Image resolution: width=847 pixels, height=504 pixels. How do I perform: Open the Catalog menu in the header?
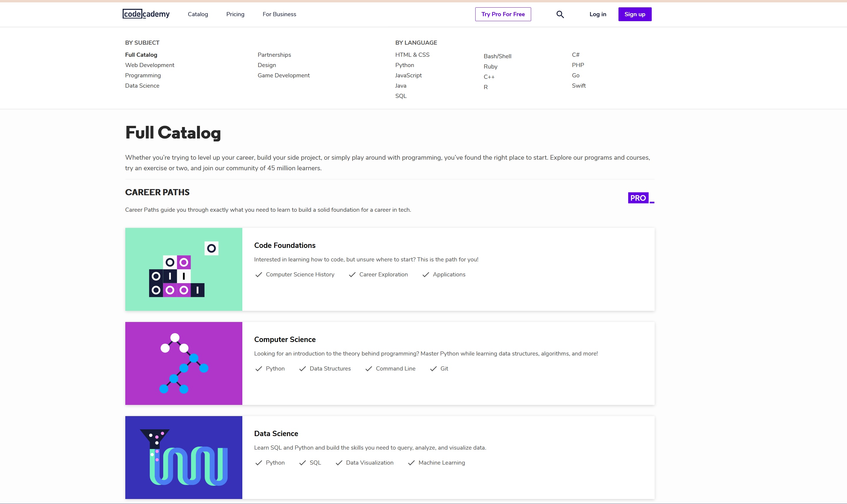198,14
